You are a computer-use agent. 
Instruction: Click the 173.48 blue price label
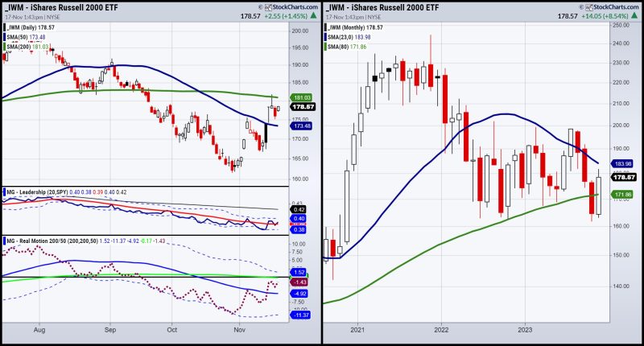pyautogui.click(x=302, y=126)
